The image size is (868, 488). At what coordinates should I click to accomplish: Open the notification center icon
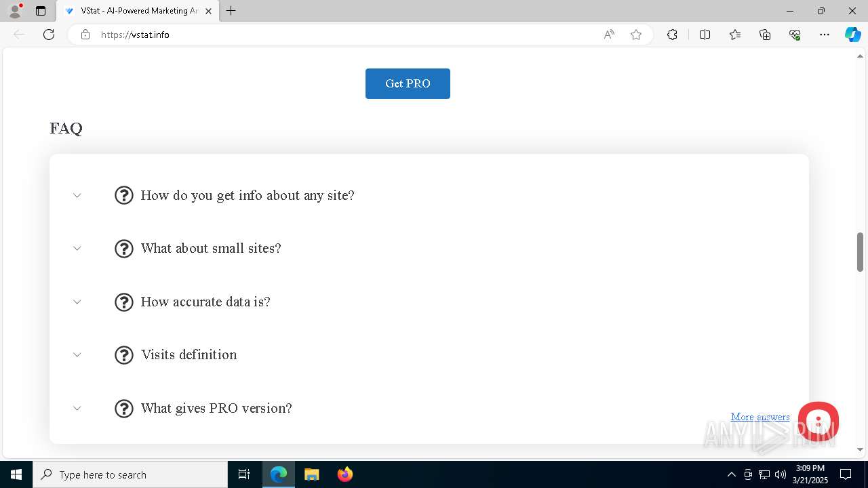[x=846, y=474]
